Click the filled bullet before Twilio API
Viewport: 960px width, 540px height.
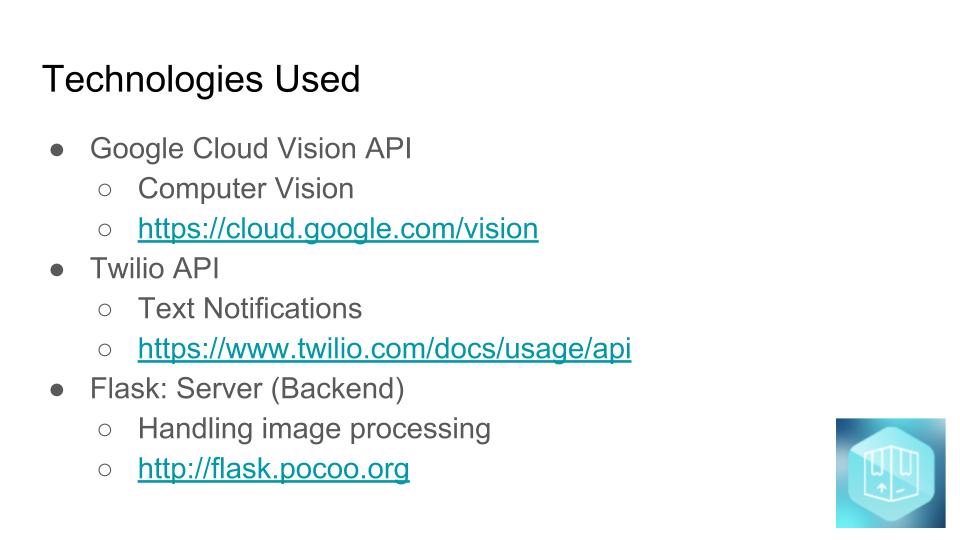point(57,270)
